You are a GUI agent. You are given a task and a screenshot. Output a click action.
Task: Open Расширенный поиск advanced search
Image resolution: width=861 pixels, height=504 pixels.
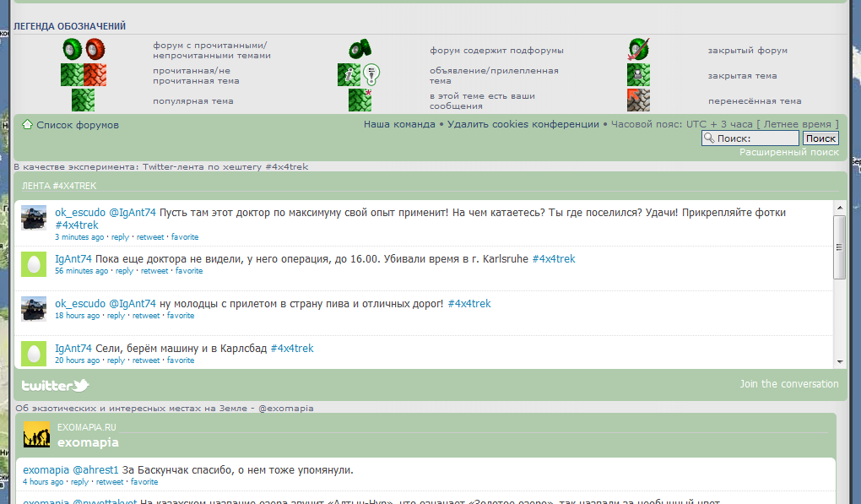789,152
